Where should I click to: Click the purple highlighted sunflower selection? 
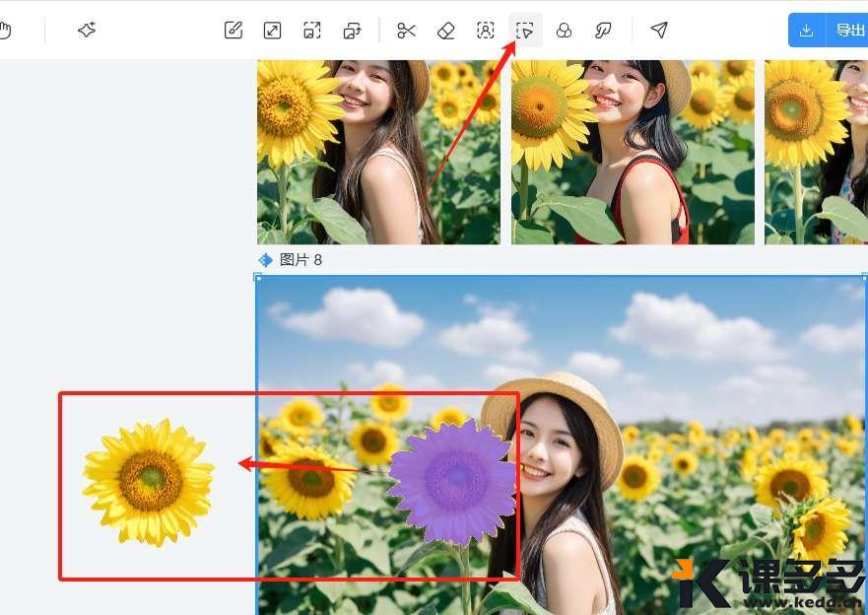click(x=452, y=480)
